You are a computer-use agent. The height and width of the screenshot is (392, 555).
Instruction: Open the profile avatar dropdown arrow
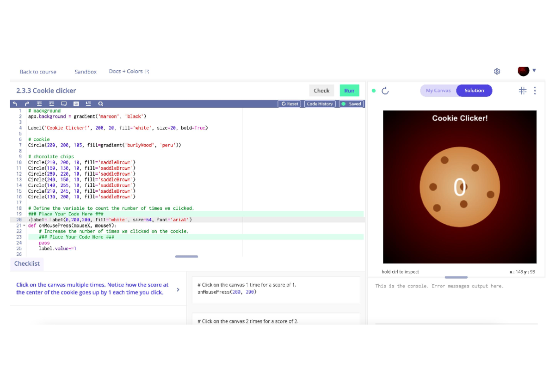(x=534, y=71)
